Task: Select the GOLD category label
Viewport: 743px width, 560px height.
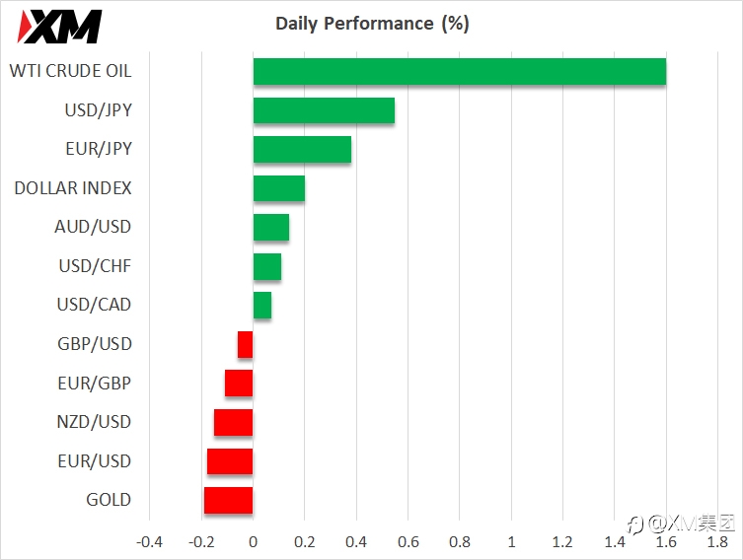Action: pyautogui.click(x=109, y=500)
